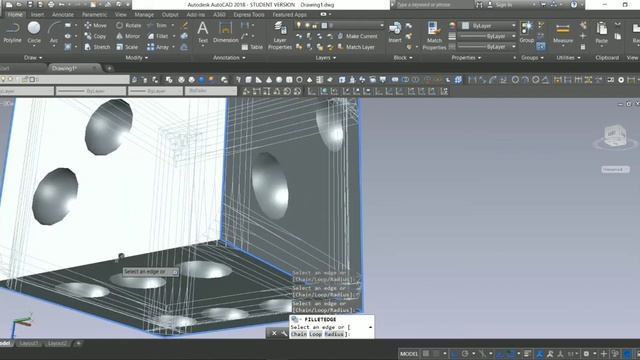Image resolution: width=640 pixels, height=360 pixels.
Task: Open Layer Properties manager
Action: click(x=280, y=36)
